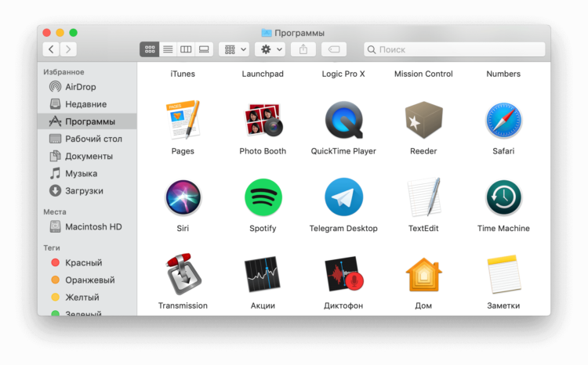Open the Reeder app icon
Screen dimensions: 588x365
click(423, 121)
